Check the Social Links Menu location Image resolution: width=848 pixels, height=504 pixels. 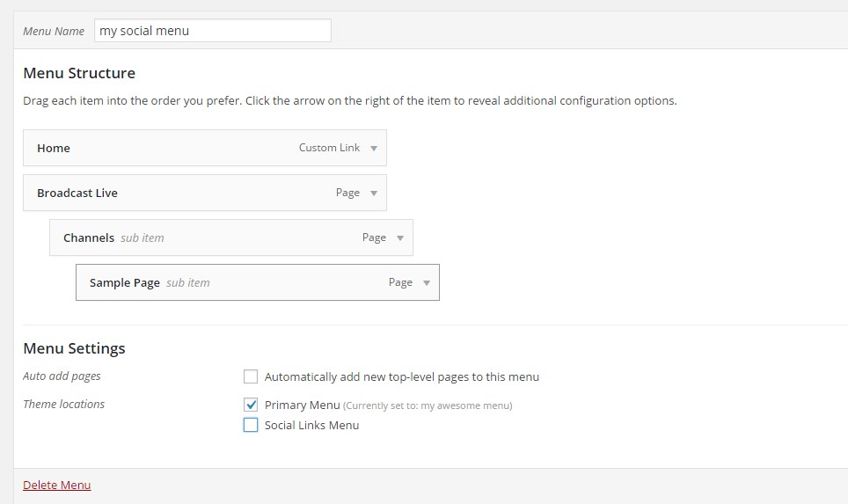(251, 425)
